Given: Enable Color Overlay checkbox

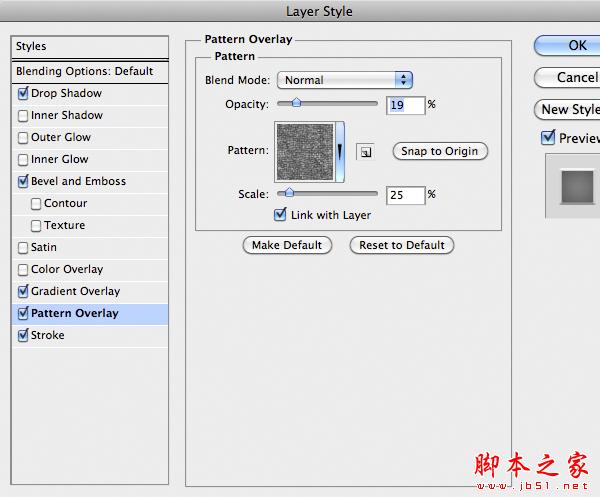Looking at the screenshot, I should [23, 270].
